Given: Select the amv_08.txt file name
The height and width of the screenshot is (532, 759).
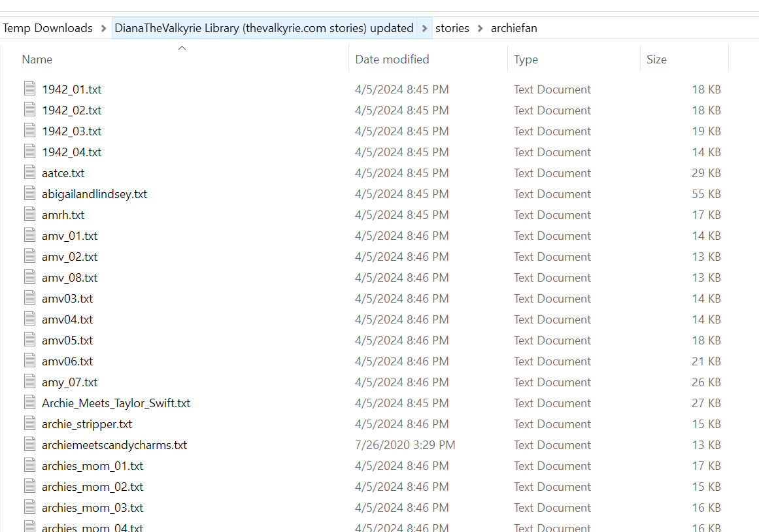Looking at the screenshot, I should [69, 278].
